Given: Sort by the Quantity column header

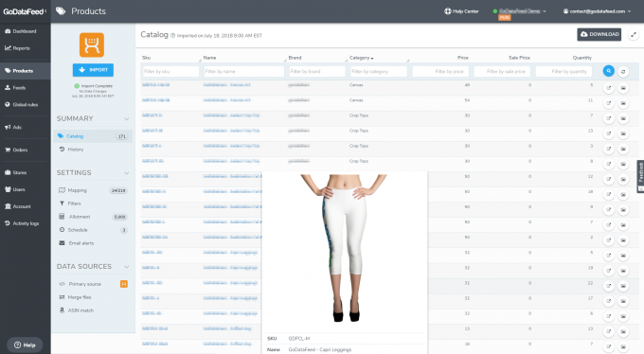Looking at the screenshot, I should pos(582,58).
